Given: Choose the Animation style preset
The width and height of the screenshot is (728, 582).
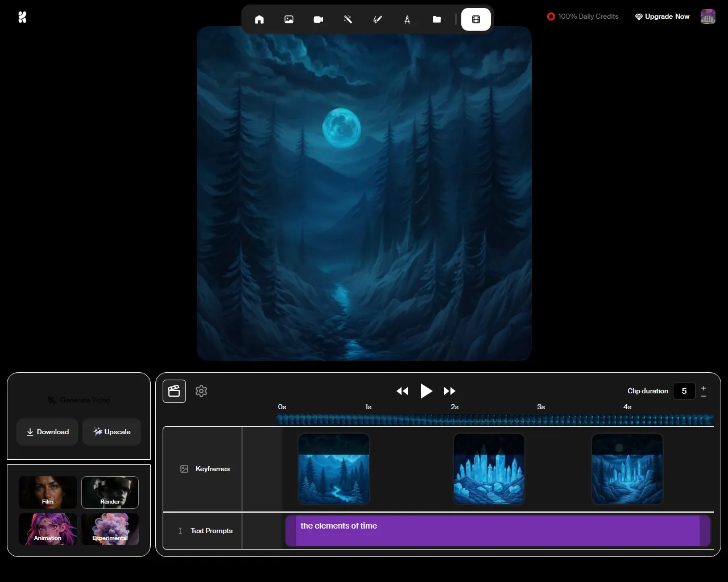Looking at the screenshot, I should pos(48,529).
